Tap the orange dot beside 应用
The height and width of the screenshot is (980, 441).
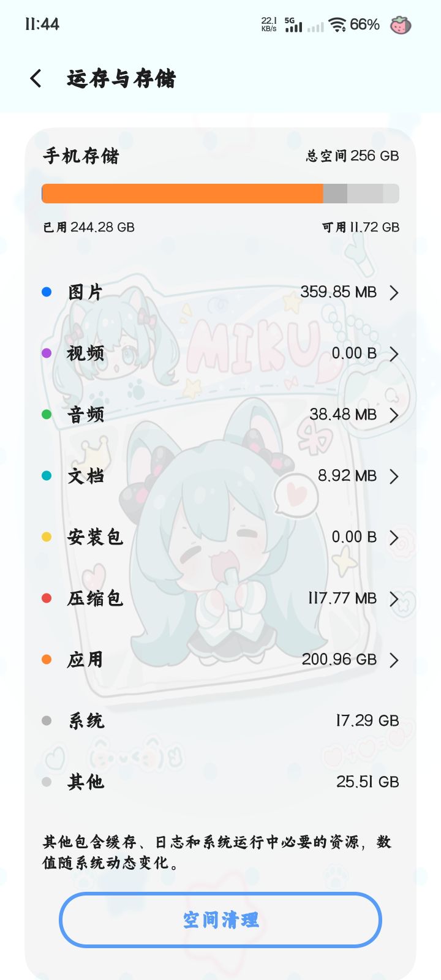point(47,660)
